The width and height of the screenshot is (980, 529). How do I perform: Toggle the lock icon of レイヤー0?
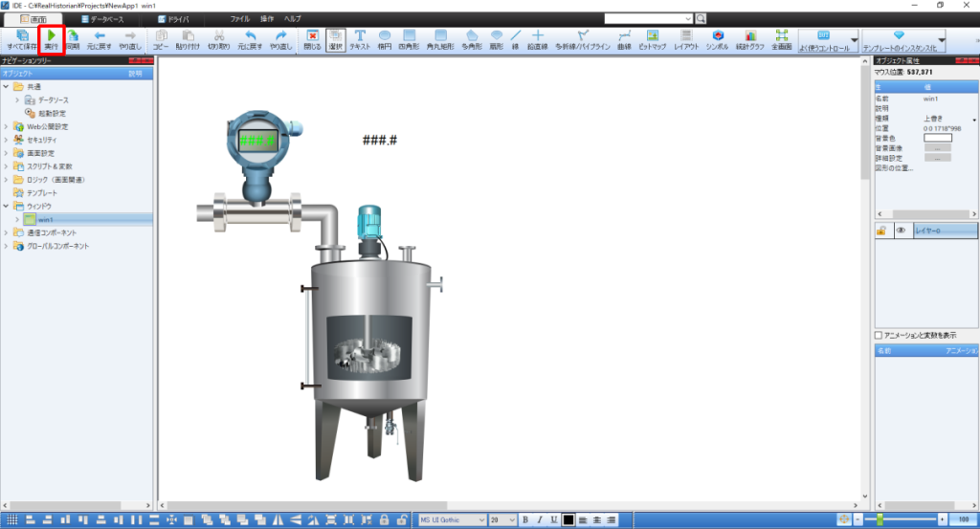pos(880,231)
